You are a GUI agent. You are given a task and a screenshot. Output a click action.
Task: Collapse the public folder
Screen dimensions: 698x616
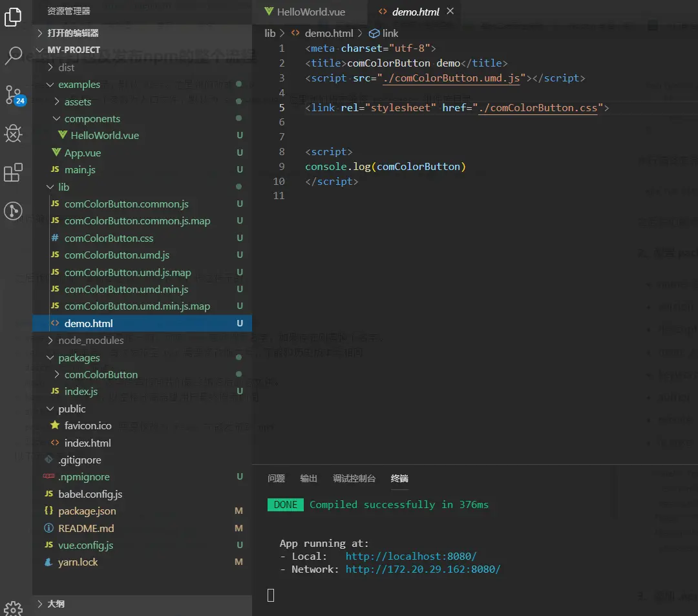(142, 409)
